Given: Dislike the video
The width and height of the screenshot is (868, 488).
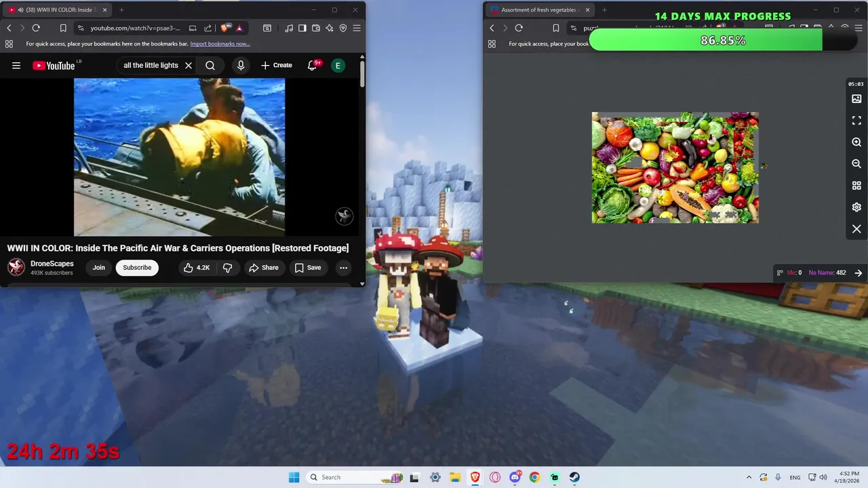Looking at the screenshot, I should pyautogui.click(x=228, y=268).
